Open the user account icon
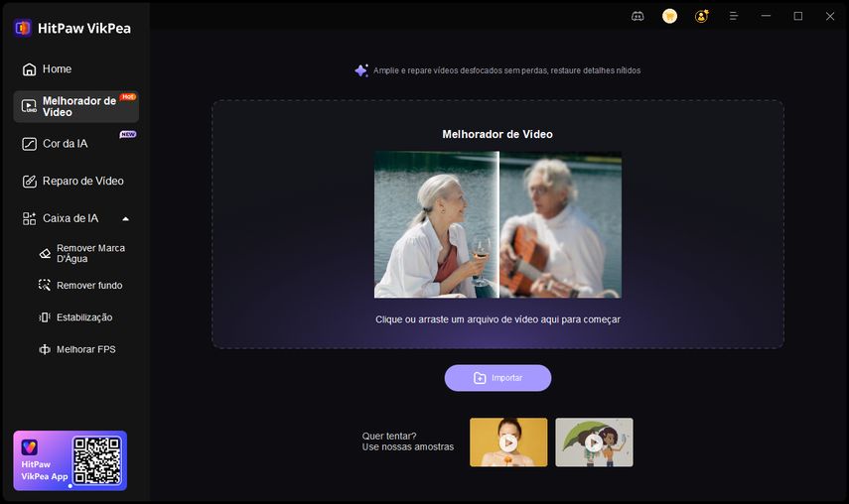849x504 pixels. point(702,16)
